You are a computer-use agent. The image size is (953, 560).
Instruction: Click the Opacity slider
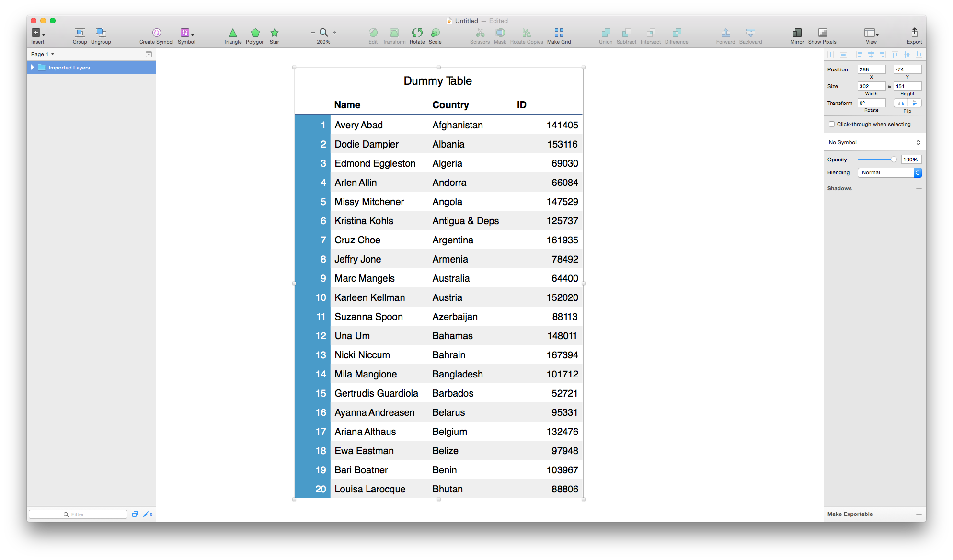tap(876, 160)
